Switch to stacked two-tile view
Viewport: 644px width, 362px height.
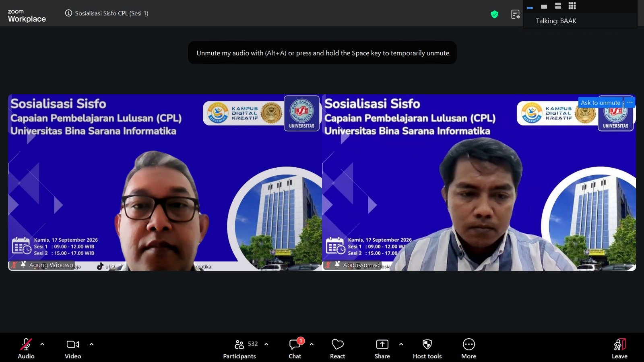tap(558, 6)
